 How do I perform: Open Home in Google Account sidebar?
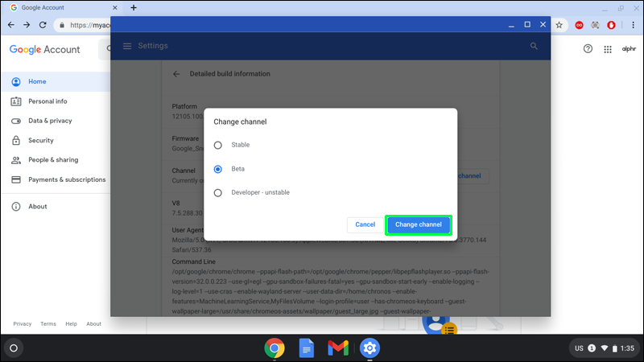pos(56,82)
